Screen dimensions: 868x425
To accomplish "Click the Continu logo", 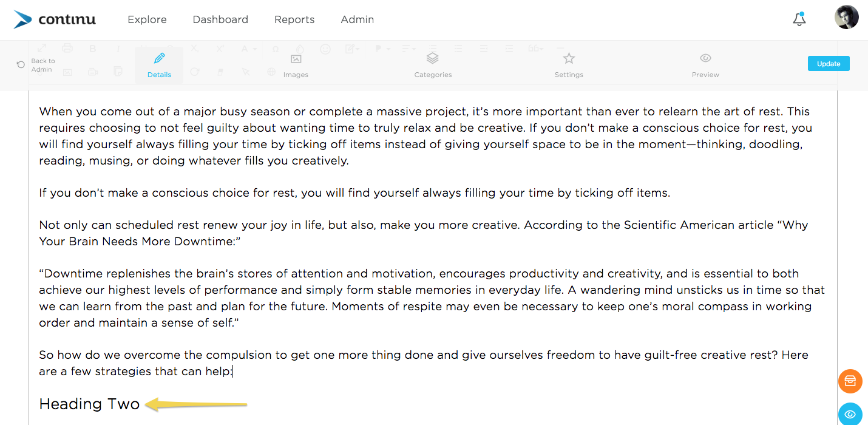I will (55, 19).
